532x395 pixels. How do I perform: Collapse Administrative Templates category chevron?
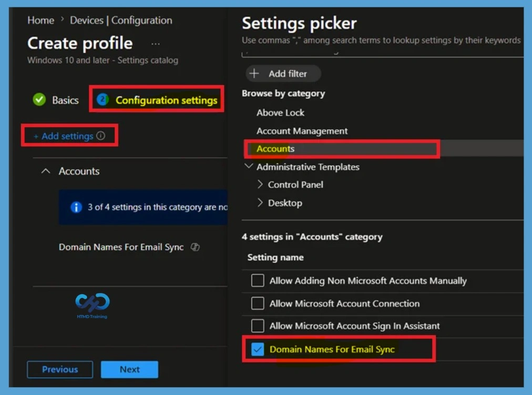click(249, 166)
